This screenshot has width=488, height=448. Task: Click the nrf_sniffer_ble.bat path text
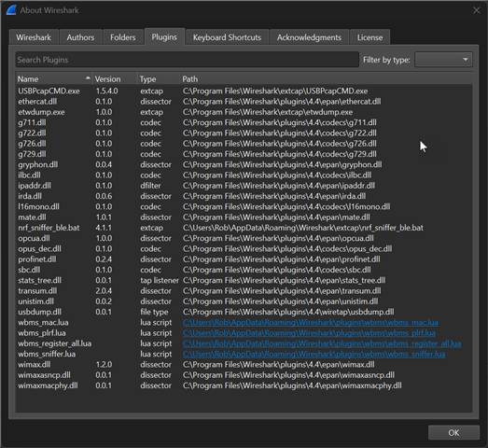coord(303,228)
